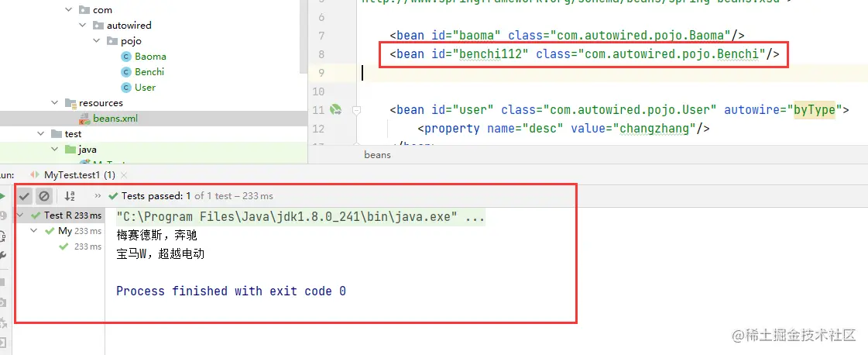Select the resources folder label
Image resolution: width=868 pixels, height=355 pixels.
pos(101,103)
